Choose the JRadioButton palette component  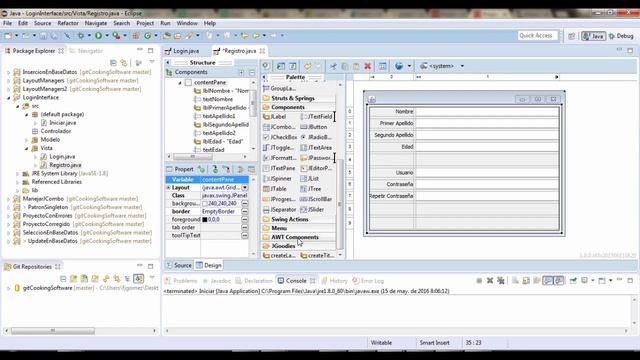316,137
